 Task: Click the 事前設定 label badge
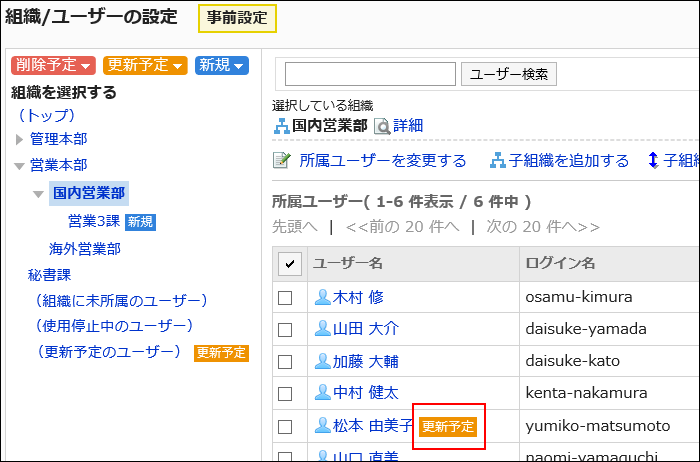[x=237, y=18]
